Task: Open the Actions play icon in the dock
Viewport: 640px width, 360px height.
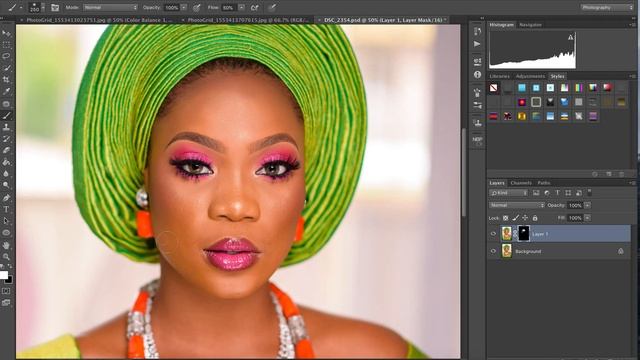Action: coord(477,44)
